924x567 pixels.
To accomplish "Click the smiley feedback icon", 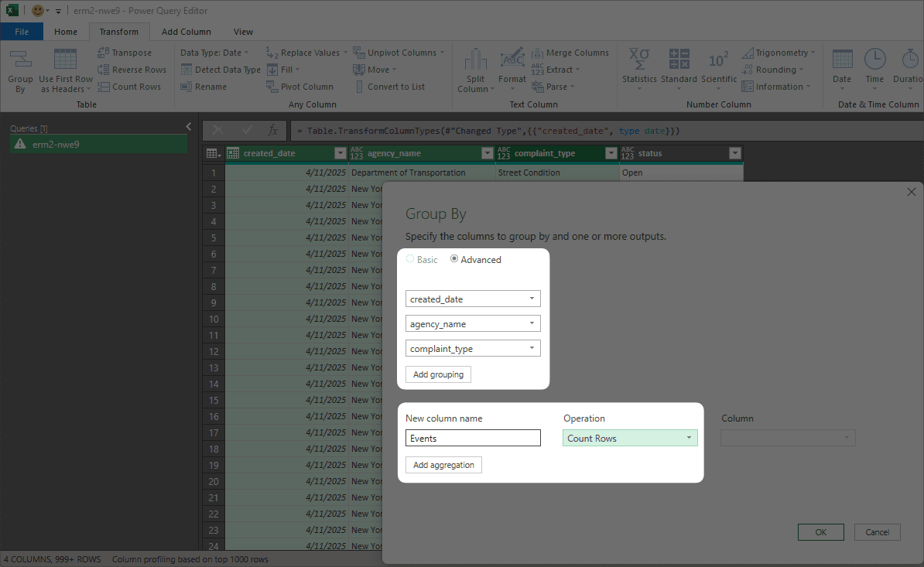I will 37,11.
